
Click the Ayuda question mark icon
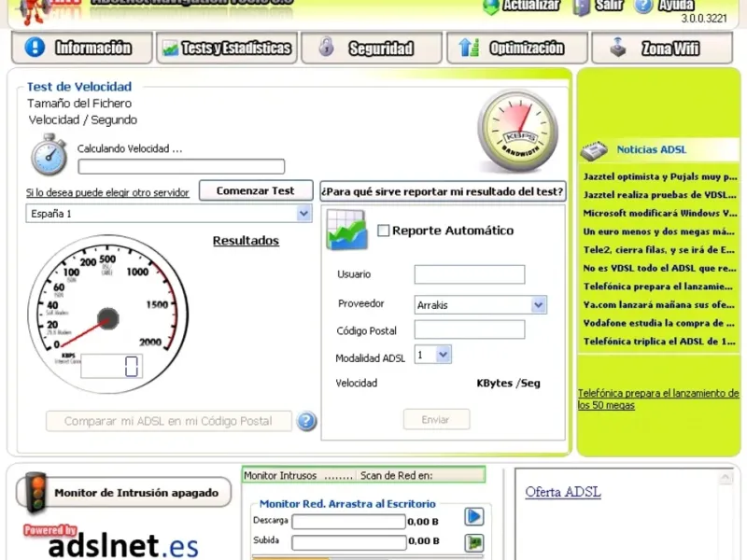643,7
